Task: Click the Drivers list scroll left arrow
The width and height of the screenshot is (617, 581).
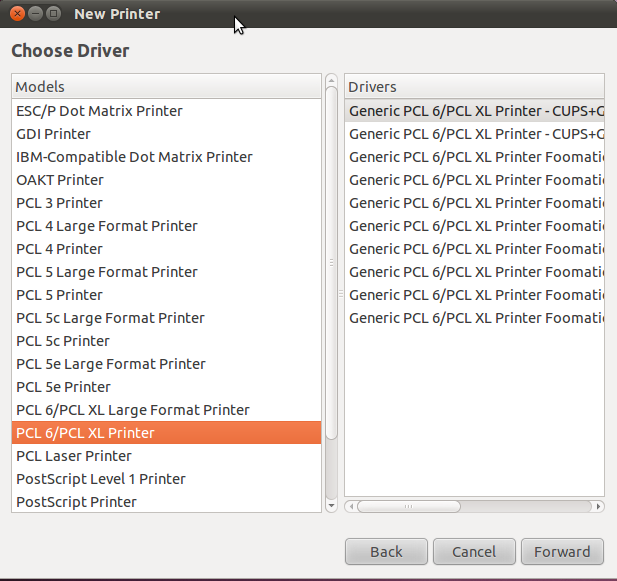Action: (x=351, y=507)
